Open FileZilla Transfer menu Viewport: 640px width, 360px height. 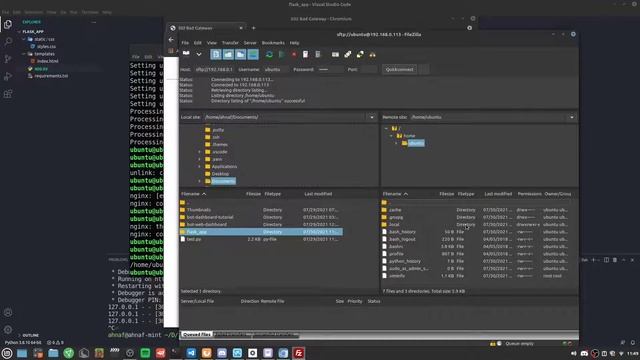point(230,42)
